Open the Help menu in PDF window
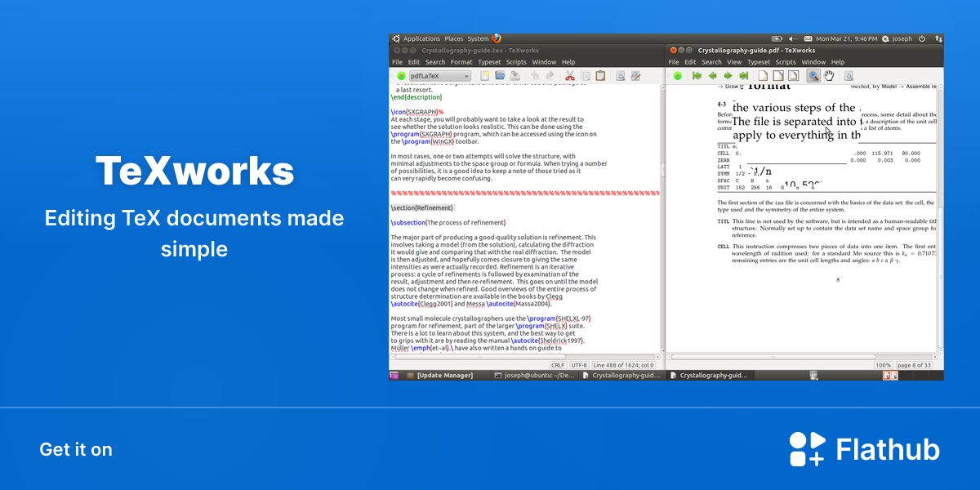Viewport: 980px width, 490px height. pyautogui.click(x=838, y=62)
